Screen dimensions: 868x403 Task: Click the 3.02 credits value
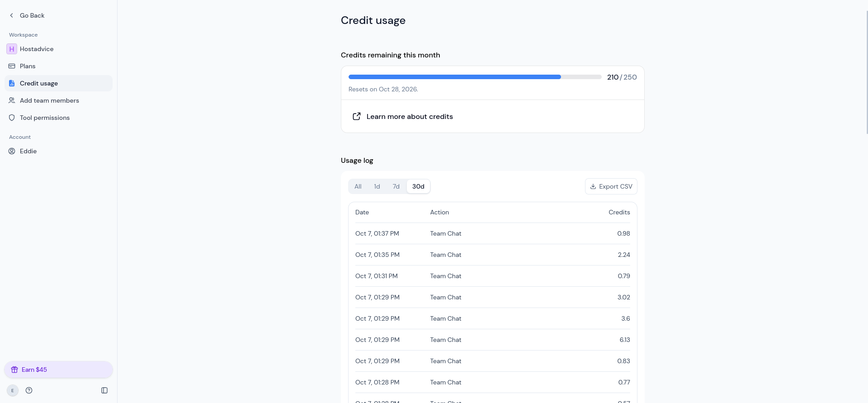point(624,297)
